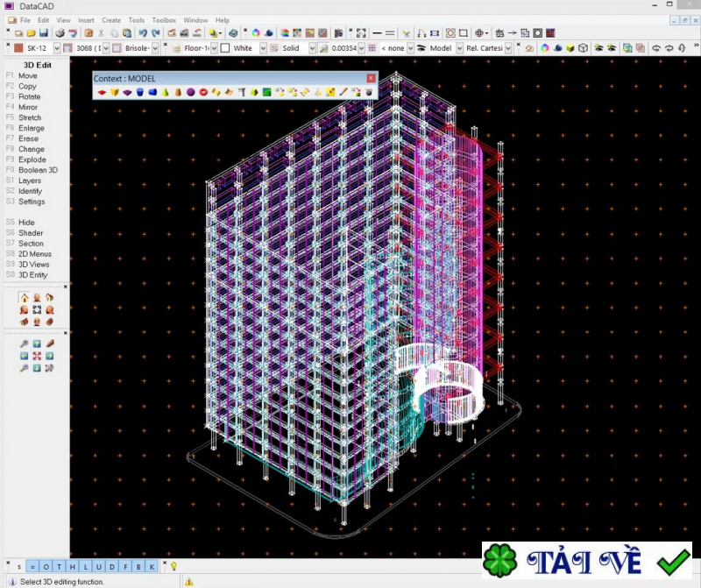Open the Solid linetype dropdown
The height and width of the screenshot is (588, 701).
(312, 48)
